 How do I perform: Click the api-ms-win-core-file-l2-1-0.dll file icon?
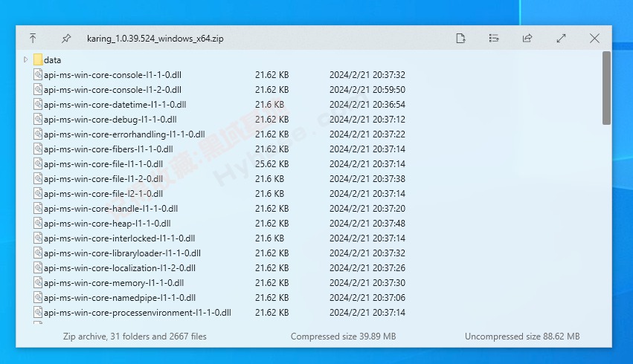point(38,193)
